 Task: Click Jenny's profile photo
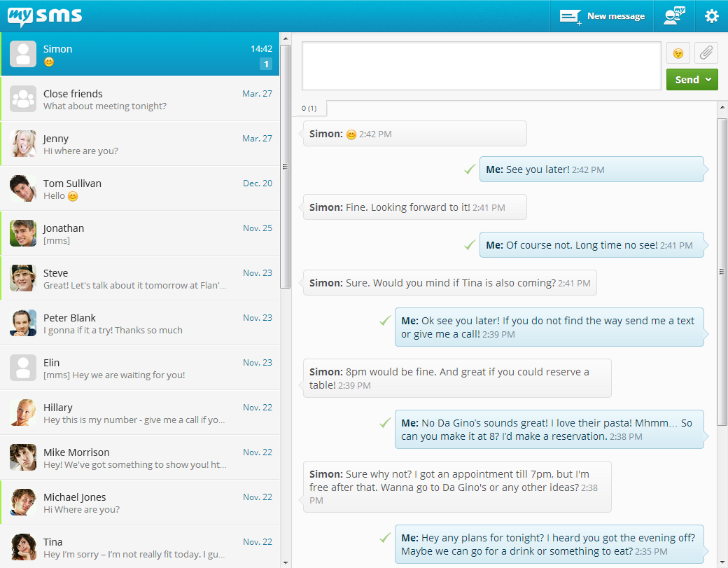point(22,144)
